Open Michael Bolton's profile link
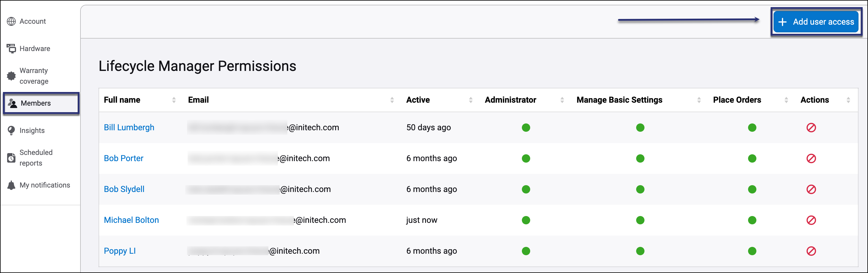Viewport: 868px width, 273px height. point(131,220)
